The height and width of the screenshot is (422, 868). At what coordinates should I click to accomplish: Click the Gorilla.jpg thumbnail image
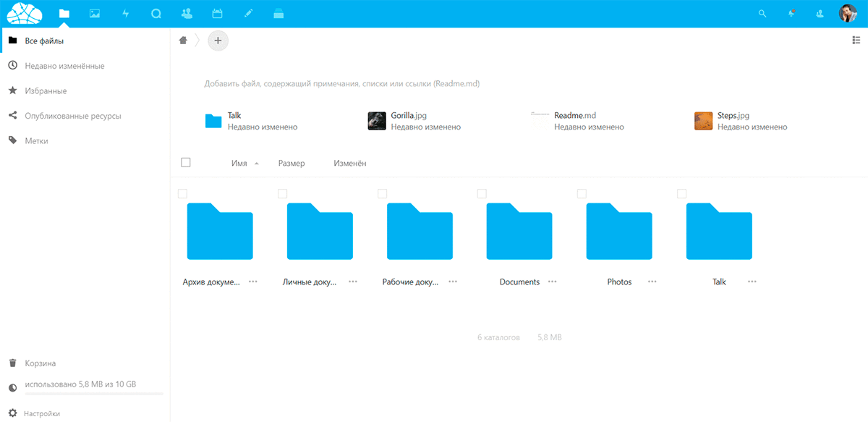click(x=377, y=121)
